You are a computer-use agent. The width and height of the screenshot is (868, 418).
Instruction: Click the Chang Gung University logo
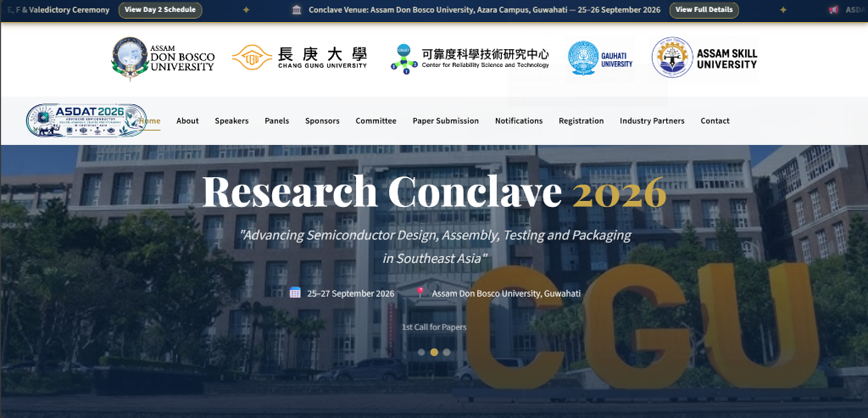pyautogui.click(x=299, y=58)
